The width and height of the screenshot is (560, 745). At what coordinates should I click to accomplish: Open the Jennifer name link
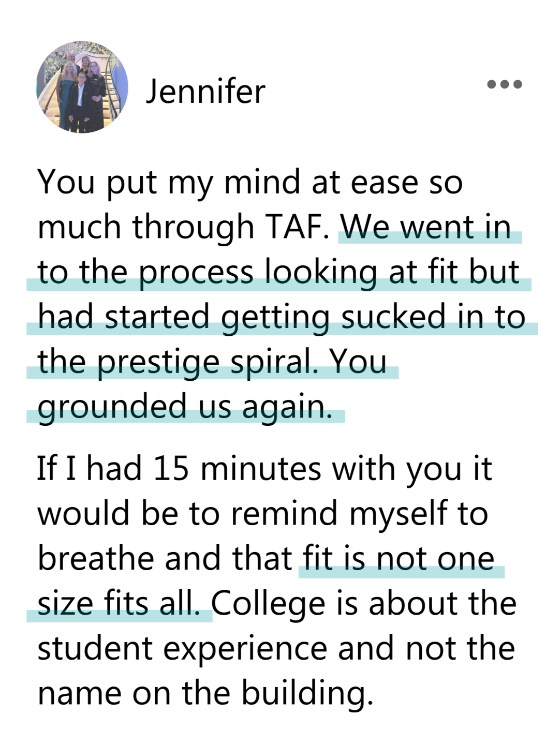tap(205, 92)
